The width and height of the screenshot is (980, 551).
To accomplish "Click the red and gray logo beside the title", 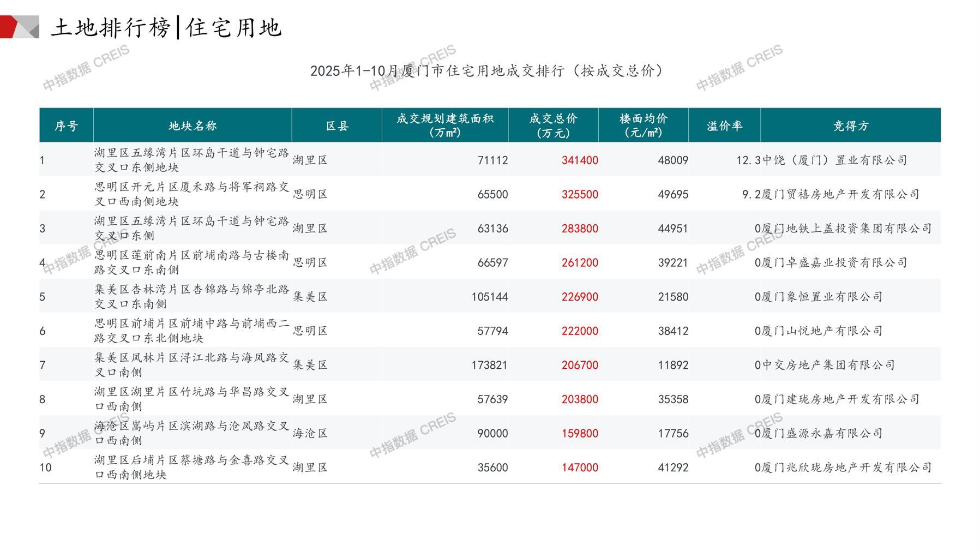I will point(20,27).
